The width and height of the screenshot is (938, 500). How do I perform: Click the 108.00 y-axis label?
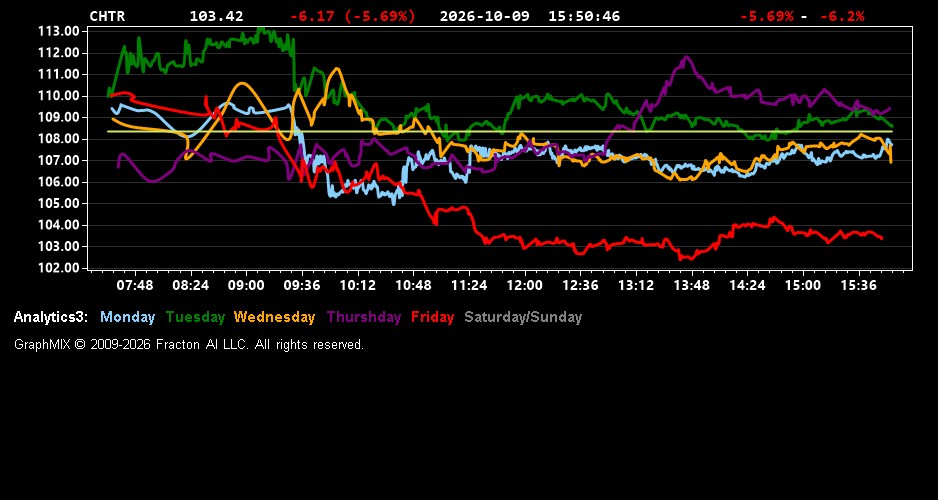59,139
